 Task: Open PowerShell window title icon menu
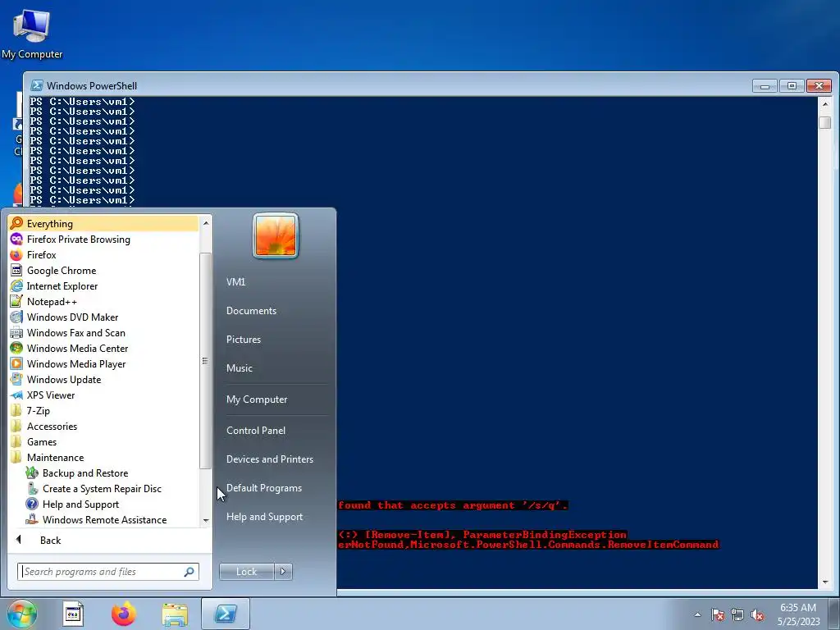[37, 85]
